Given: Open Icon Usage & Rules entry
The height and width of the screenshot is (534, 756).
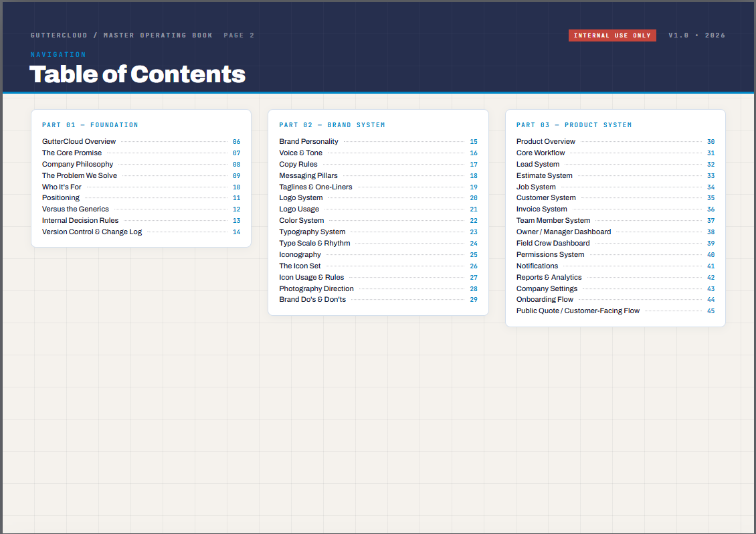Looking at the screenshot, I should click(x=378, y=277).
